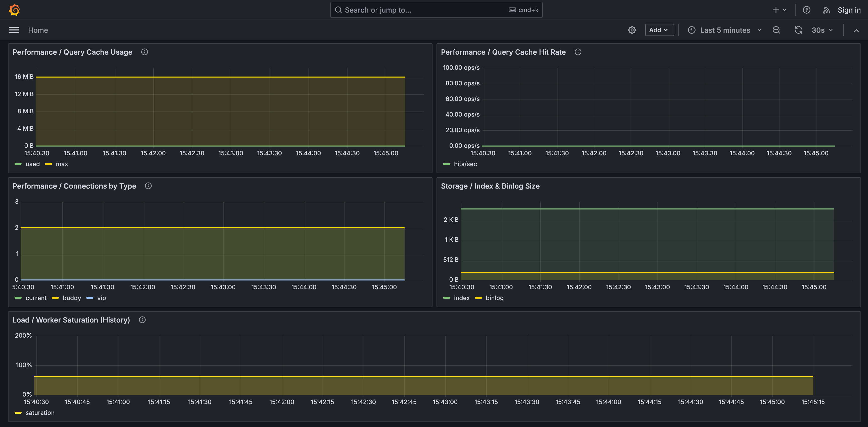Click the Home breadcrumb
The image size is (868, 427).
(38, 30)
